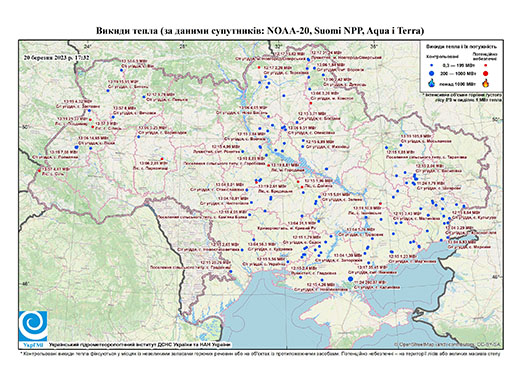
Task: Click the OpenStreetMap attribution text
Action: (447, 344)
